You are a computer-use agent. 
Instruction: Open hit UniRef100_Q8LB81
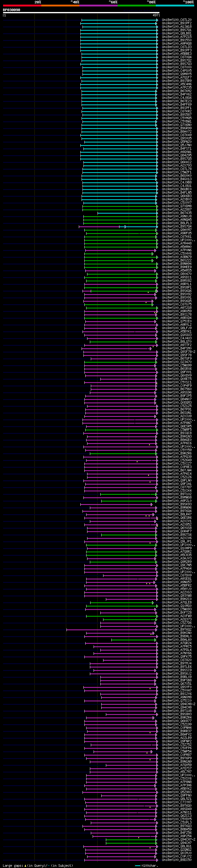pyautogui.click(x=177, y=33)
